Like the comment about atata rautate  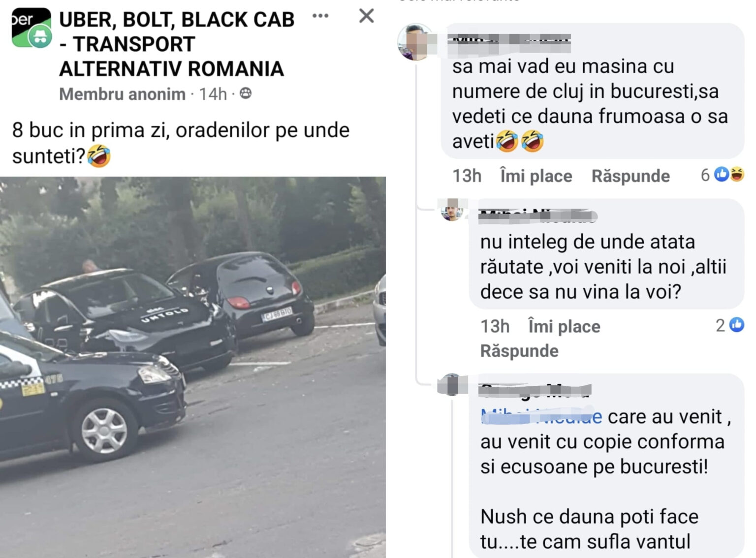(x=564, y=326)
